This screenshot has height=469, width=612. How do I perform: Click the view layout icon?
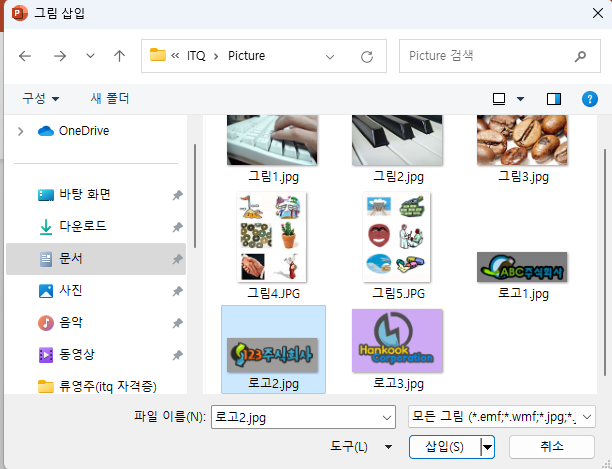(499, 99)
